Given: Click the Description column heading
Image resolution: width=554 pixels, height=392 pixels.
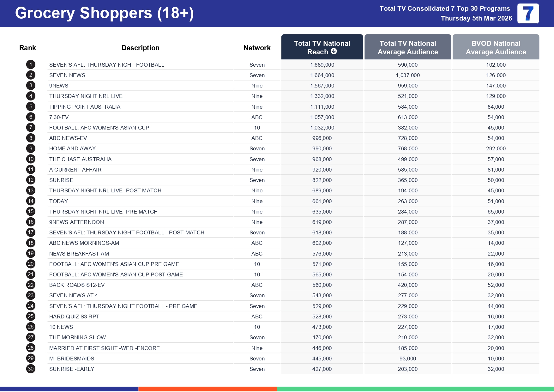Looking at the screenshot, I should [x=140, y=48].
